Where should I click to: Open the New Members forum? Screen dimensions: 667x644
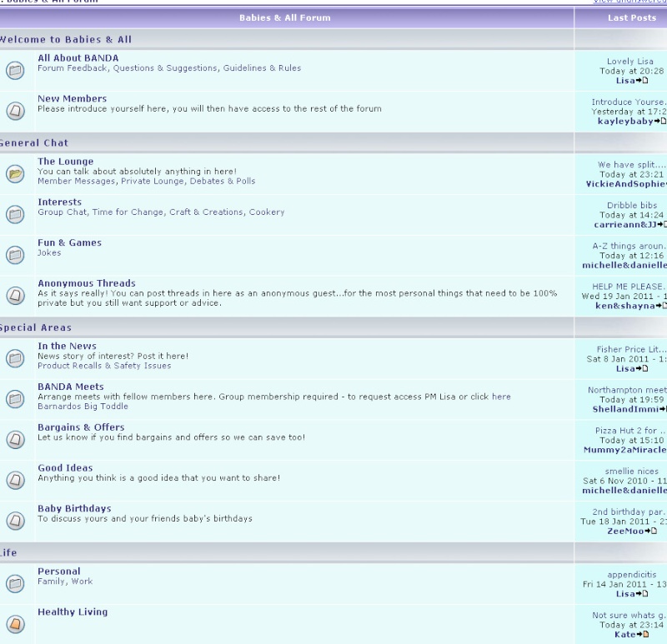[73, 98]
